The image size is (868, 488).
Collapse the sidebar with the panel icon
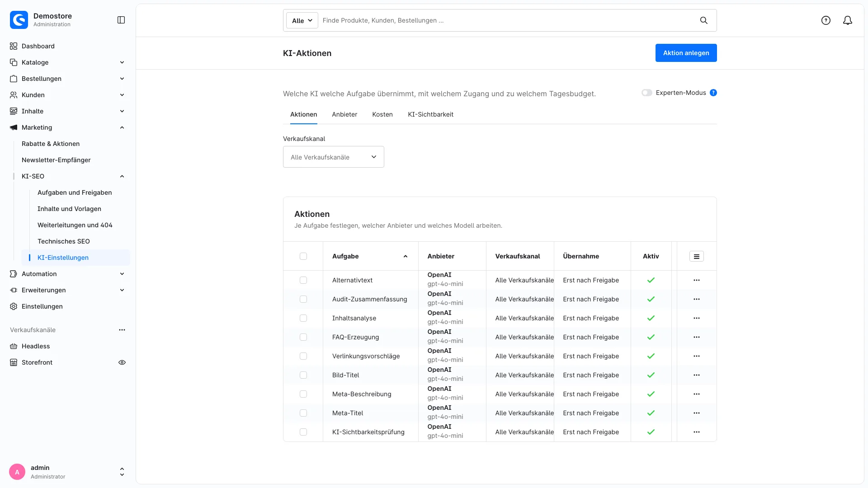pyautogui.click(x=121, y=20)
